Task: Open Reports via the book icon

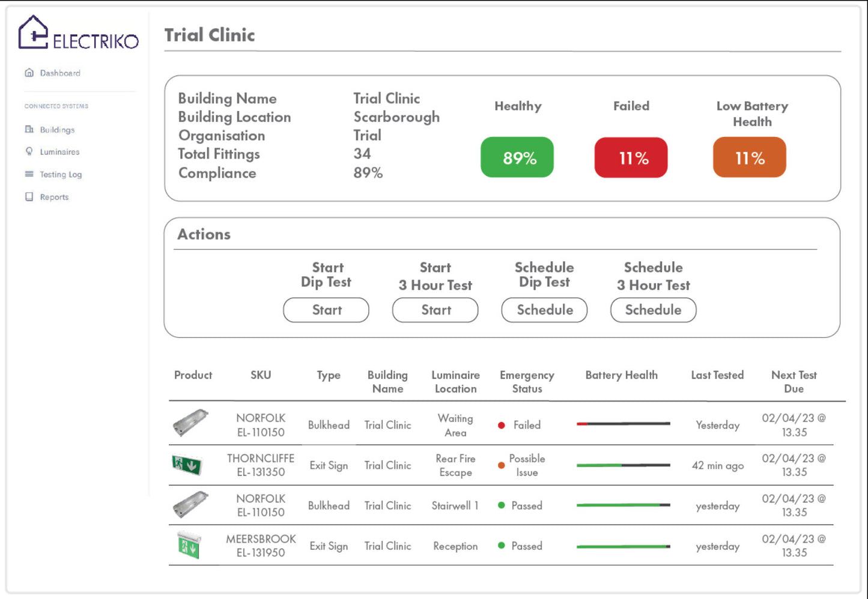Action: point(28,196)
